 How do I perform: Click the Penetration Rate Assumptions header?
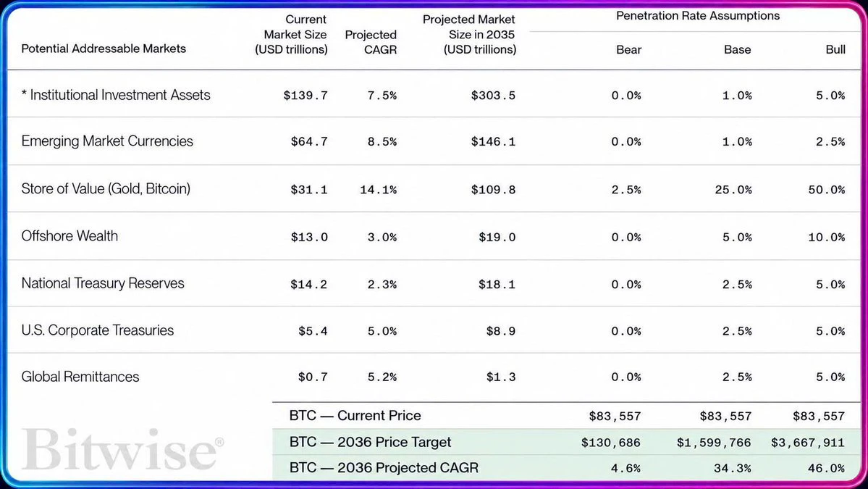pyautogui.click(x=697, y=16)
